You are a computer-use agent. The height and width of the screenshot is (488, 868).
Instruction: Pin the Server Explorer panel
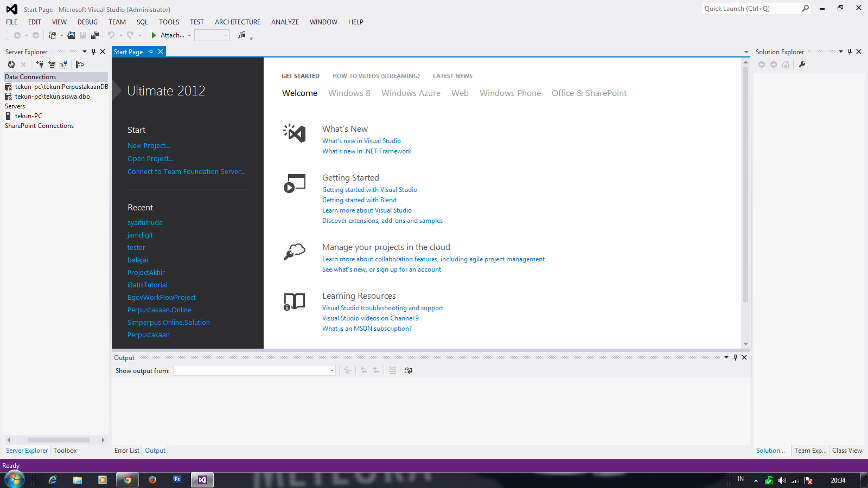click(94, 52)
